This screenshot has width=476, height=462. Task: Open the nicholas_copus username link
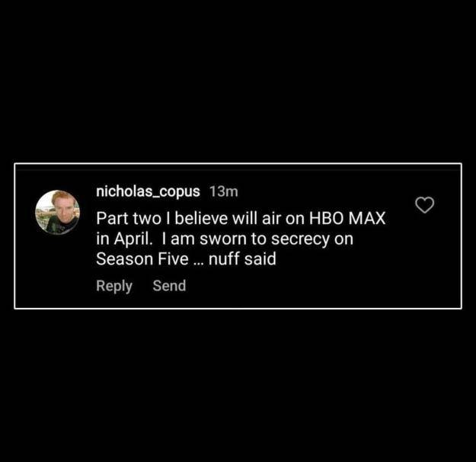pyautogui.click(x=148, y=191)
